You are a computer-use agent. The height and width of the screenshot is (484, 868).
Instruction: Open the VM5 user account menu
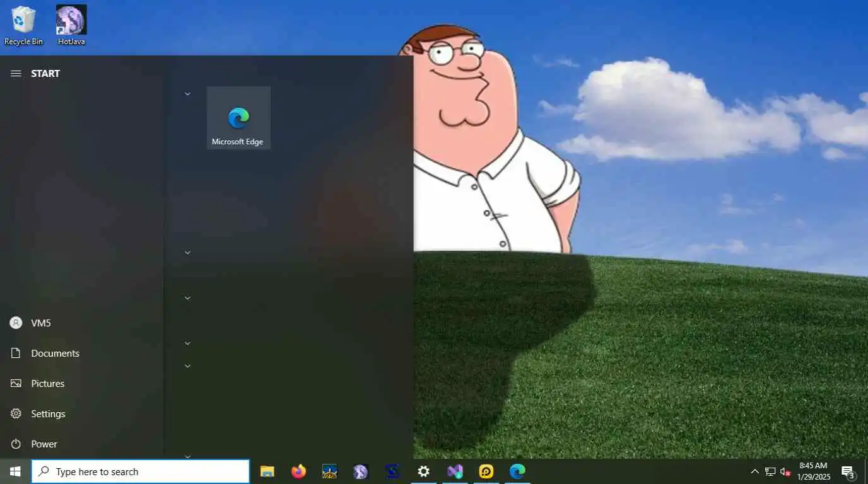click(82, 323)
